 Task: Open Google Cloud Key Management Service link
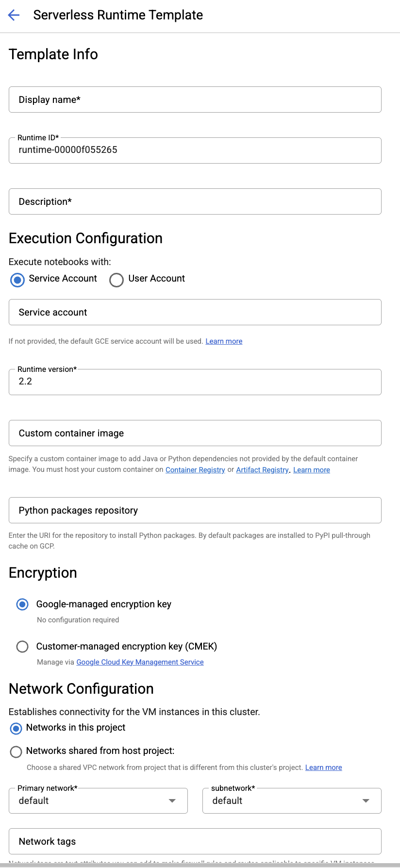(140, 662)
